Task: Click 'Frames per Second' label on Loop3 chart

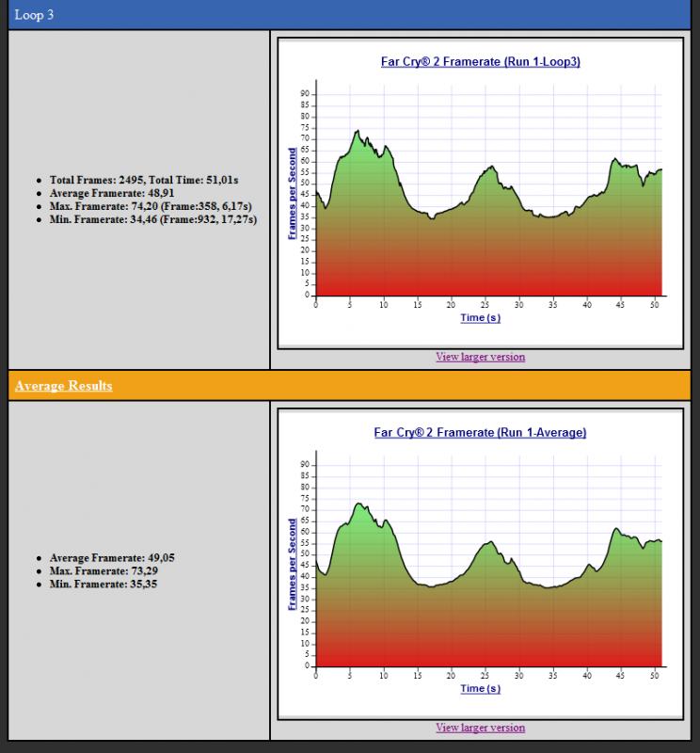Action: [292, 194]
